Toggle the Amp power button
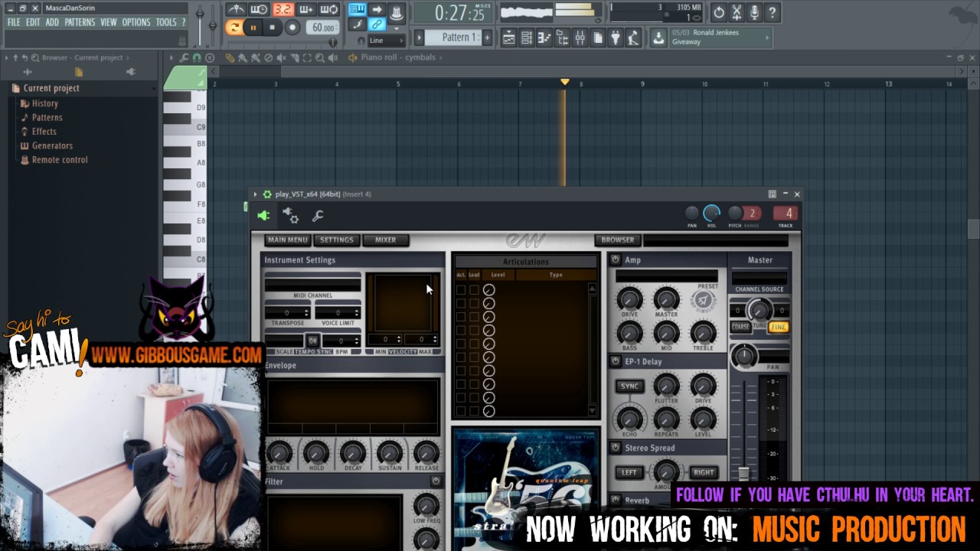Screen dimensions: 980x551 (615, 260)
